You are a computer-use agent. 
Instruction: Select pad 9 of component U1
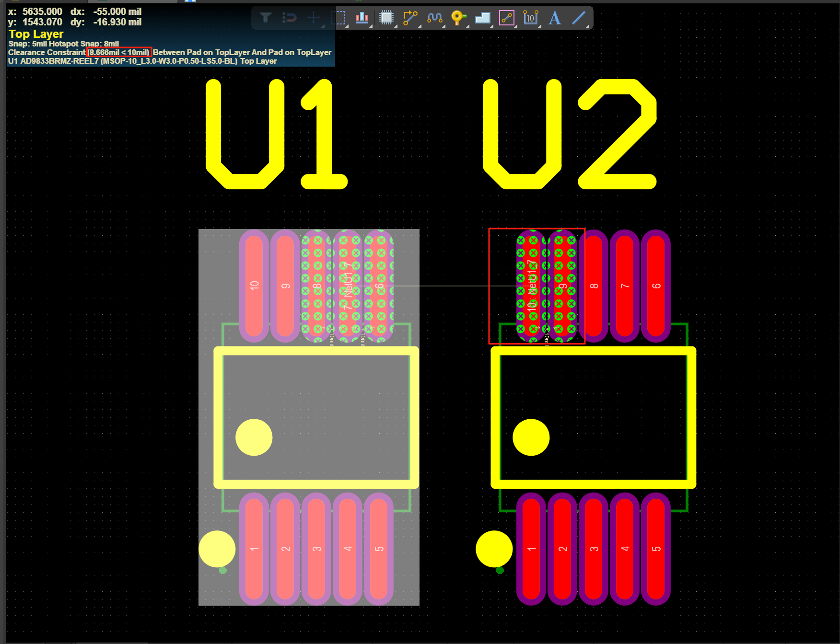tap(285, 286)
